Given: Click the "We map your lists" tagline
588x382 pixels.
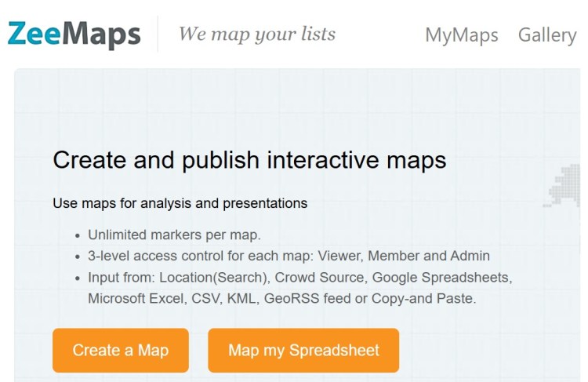Looking at the screenshot, I should pyautogui.click(x=256, y=35).
